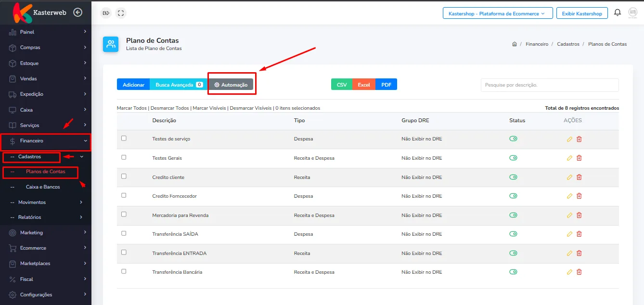Delete the Mercadoria para Revenda account
644x305 pixels.
(x=579, y=215)
